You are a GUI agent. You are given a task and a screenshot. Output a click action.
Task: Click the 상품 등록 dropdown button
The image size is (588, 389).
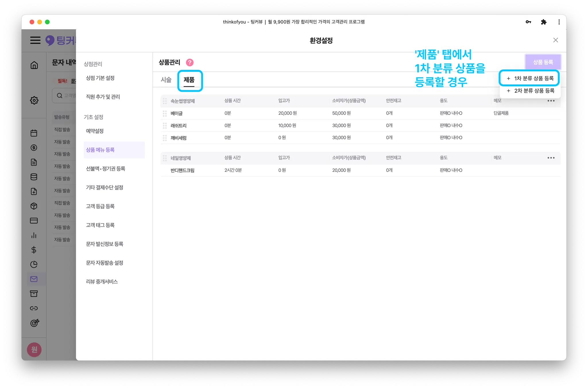543,62
